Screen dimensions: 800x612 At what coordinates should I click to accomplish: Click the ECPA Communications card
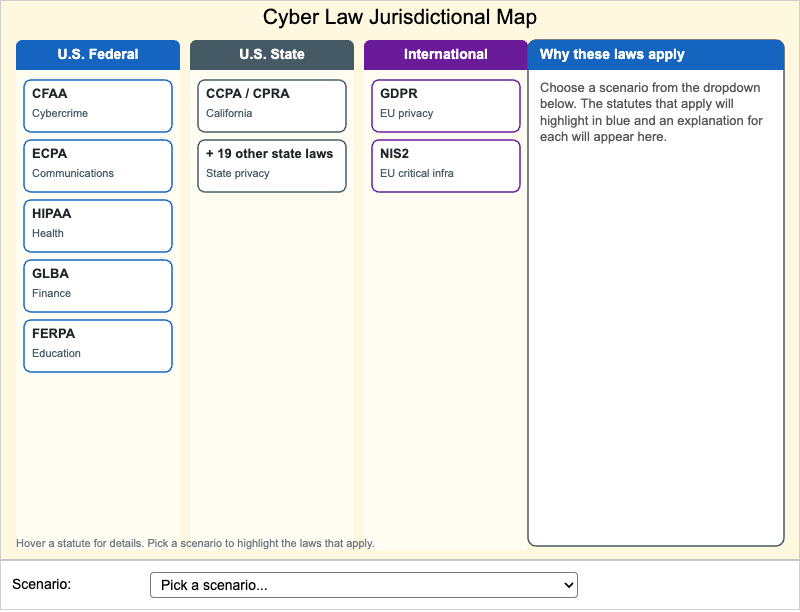[x=98, y=166]
